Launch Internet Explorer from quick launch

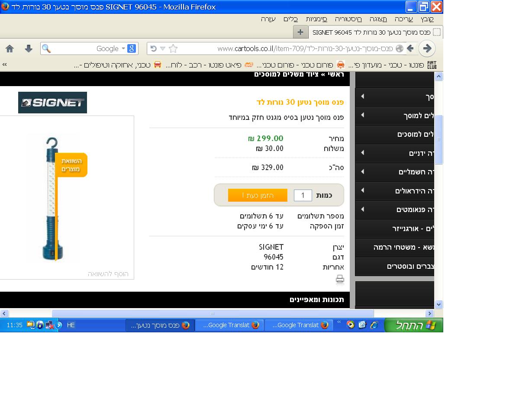(x=374, y=325)
